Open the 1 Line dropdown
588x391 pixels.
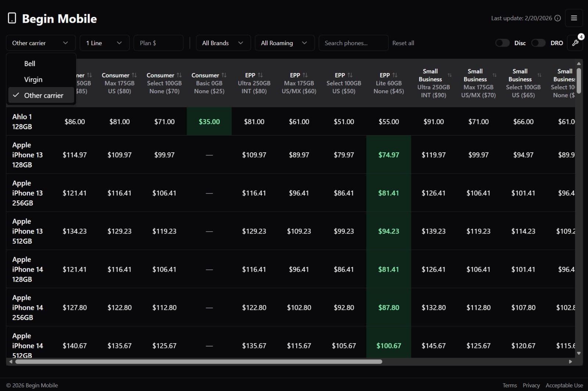click(104, 43)
